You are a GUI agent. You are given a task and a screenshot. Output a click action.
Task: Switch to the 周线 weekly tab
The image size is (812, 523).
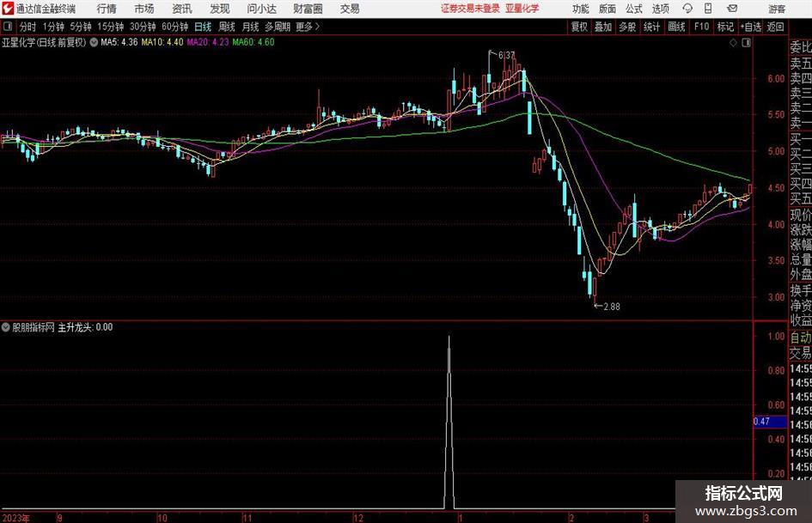pos(227,27)
